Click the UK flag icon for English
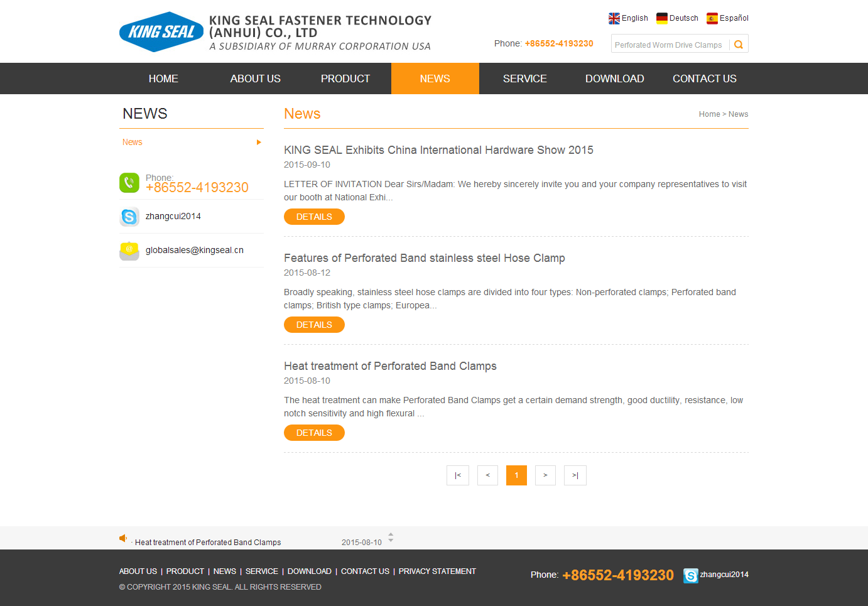868x606 pixels. tap(614, 18)
